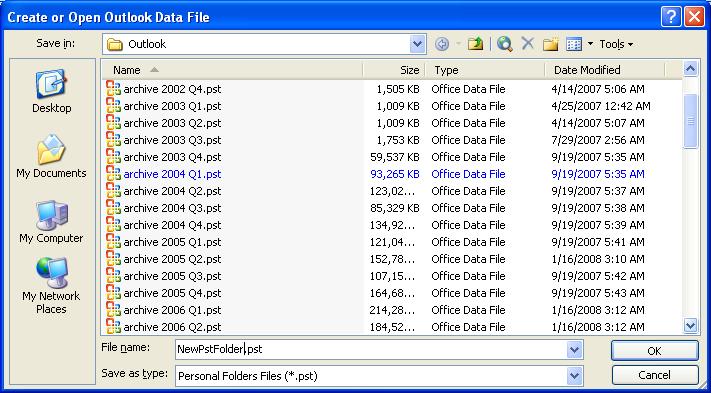Click date 7/29/2007 2:56 AM
The width and height of the screenshot is (711, 393).
coord(598,140)
